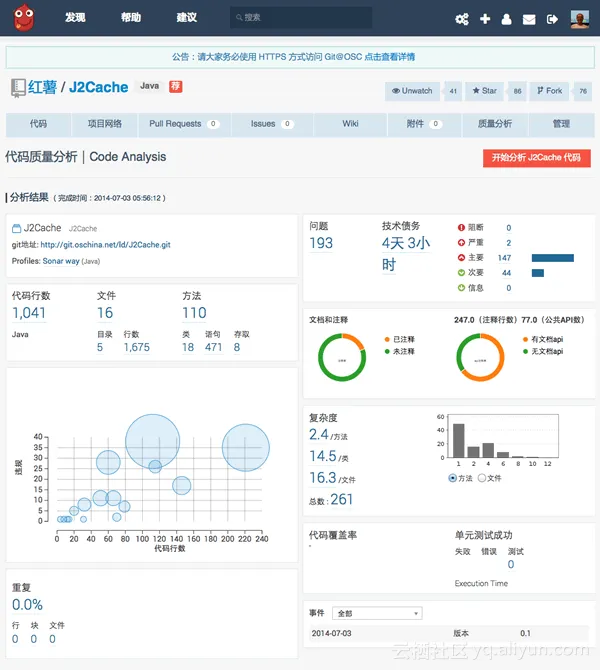Click the watchers count 41

point(453,91)
